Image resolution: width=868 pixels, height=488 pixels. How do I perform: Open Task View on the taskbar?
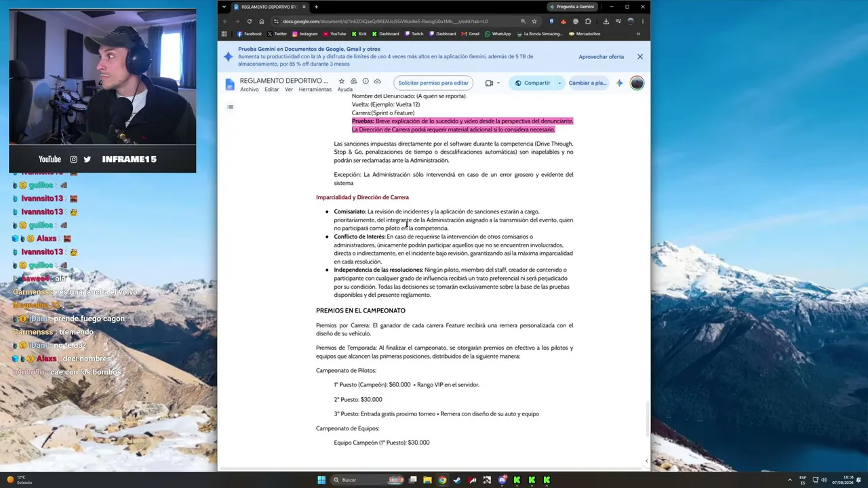[412, 480]
